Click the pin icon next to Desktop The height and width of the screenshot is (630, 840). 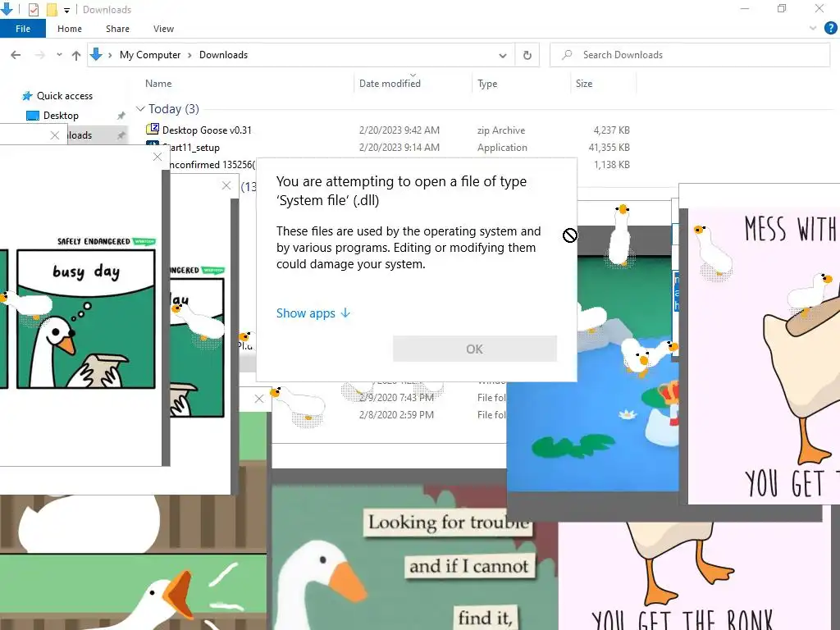tap(121, 116)
